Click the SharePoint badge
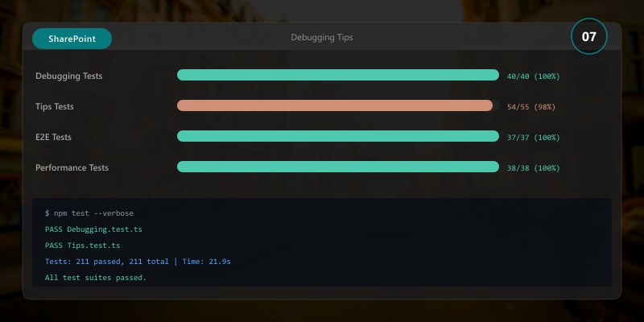 coord(72,39)
